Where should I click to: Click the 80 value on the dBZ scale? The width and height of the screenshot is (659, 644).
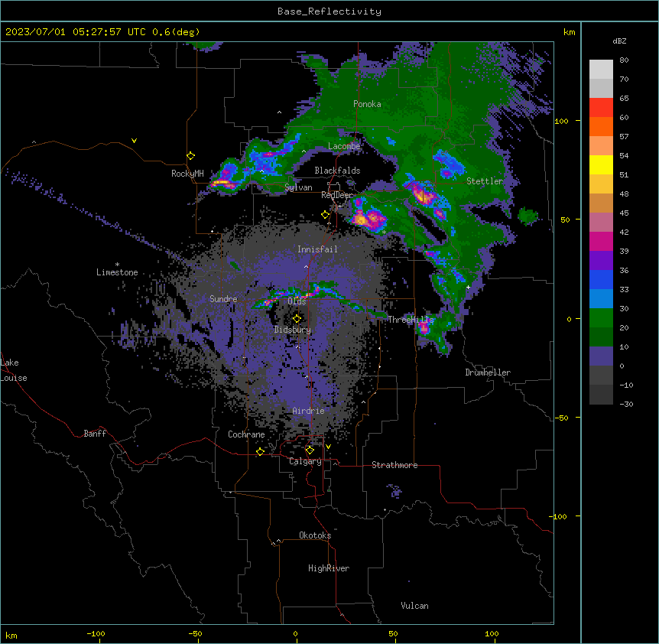[624, 60]
